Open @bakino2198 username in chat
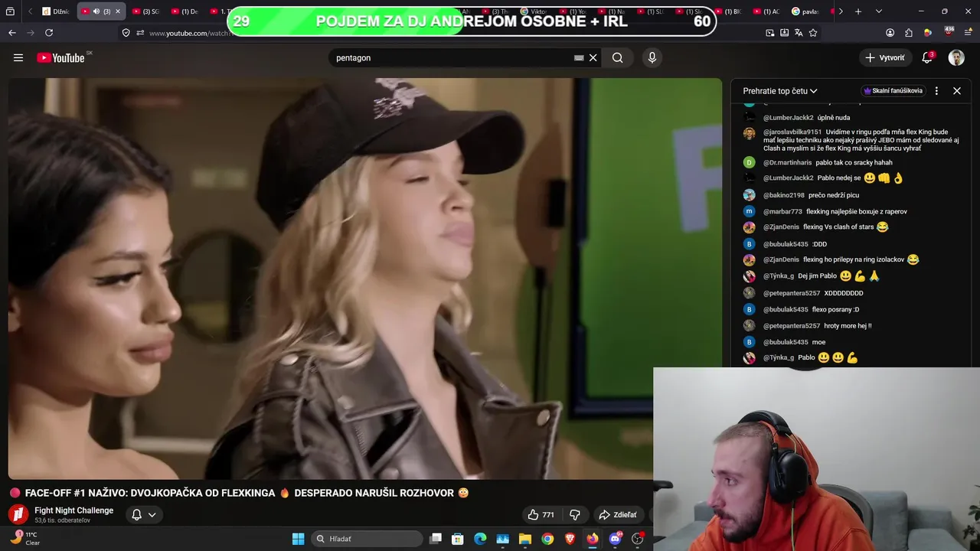This screenshot has width=980, height=551. [784, 195]
